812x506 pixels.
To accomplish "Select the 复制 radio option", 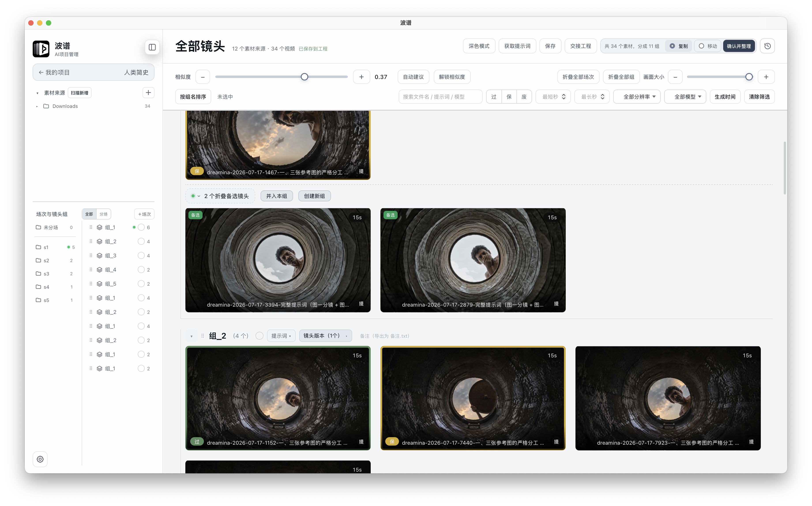I will [679, 46].
